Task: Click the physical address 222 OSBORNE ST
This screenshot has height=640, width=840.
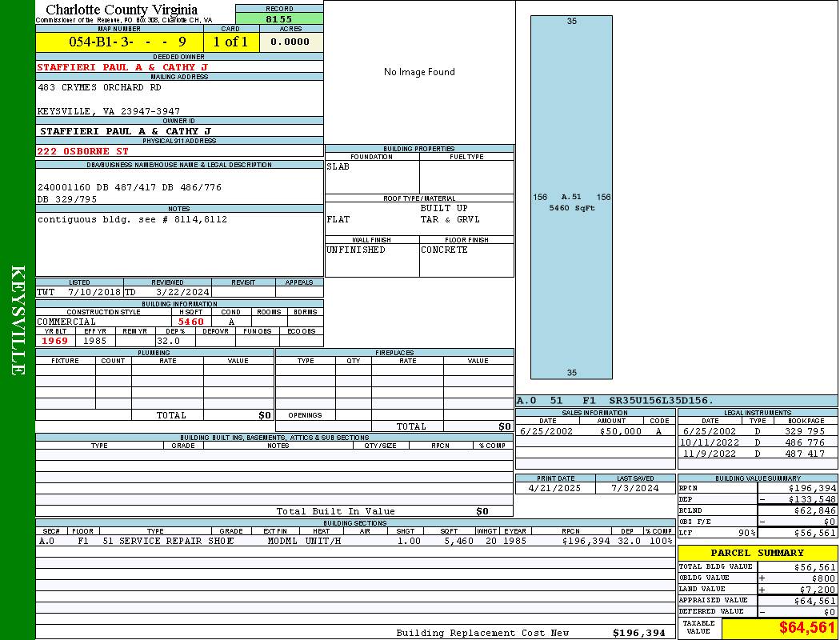Action: pyautogui.click(x=83, y=150)
